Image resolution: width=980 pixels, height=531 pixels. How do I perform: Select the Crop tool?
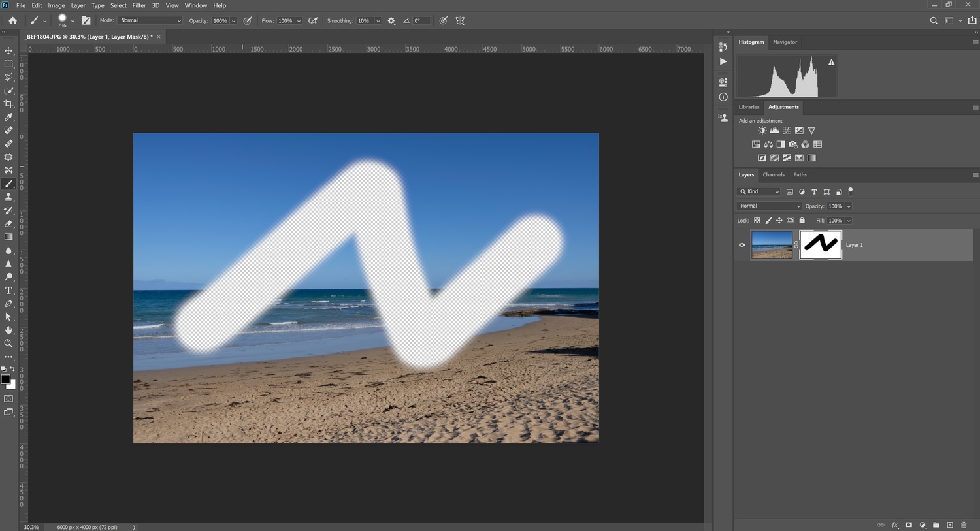click(x=8, y=103)
